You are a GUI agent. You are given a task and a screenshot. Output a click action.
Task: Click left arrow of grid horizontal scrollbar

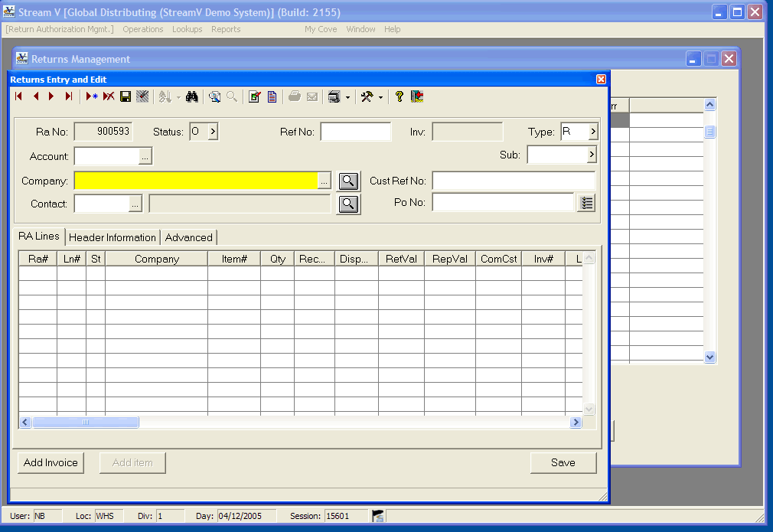pyautogui.click(x=25, y=422)
